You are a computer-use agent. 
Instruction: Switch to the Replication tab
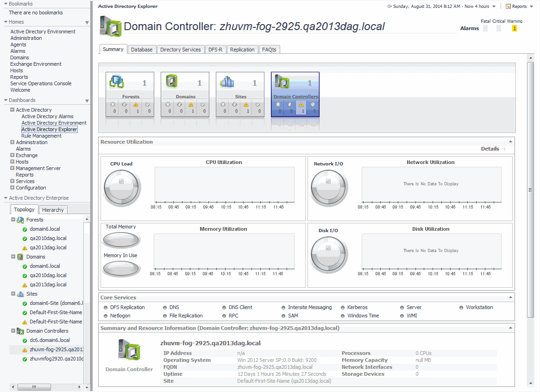click(242, 50)
